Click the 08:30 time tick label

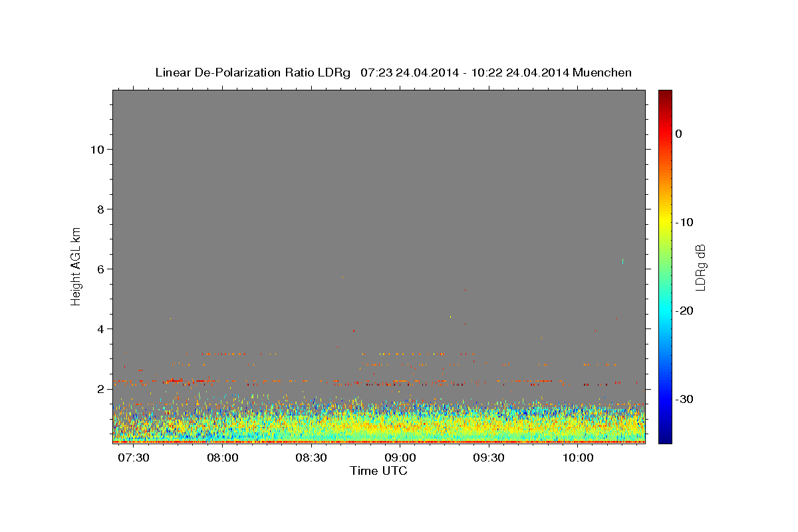311,458
